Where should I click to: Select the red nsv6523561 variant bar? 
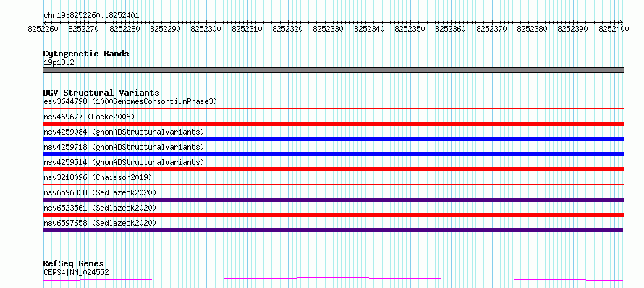(x=333, y=215)
